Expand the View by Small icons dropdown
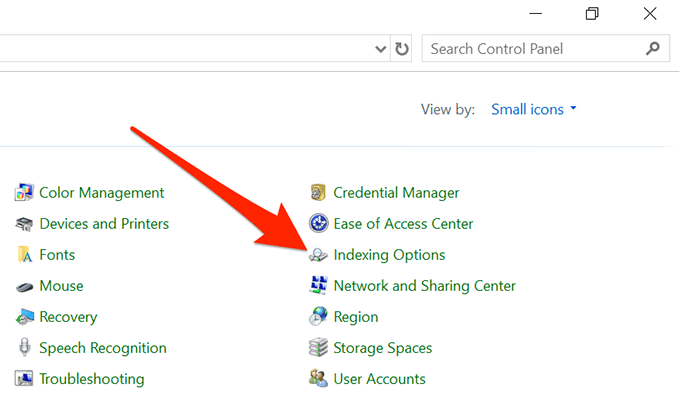Viewport: 680px width, 415px height. [x=534, y=109]
